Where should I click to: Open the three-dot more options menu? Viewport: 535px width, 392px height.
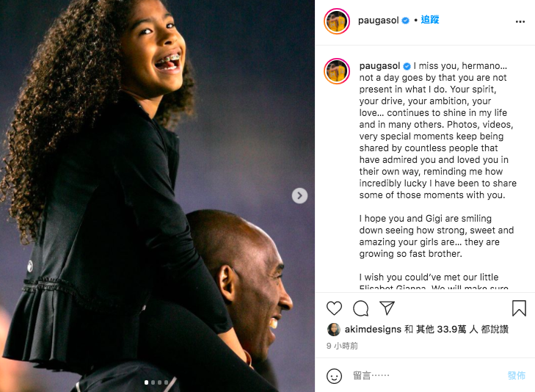[x=520, y=21]
